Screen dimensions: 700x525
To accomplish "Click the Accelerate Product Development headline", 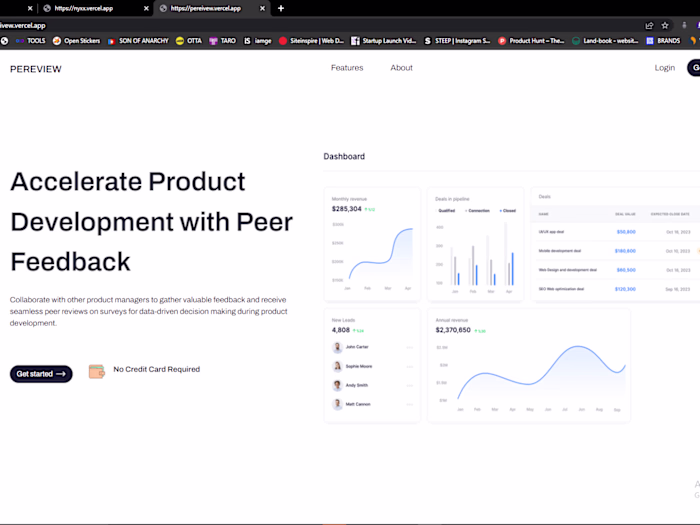I will coord(151,221).
